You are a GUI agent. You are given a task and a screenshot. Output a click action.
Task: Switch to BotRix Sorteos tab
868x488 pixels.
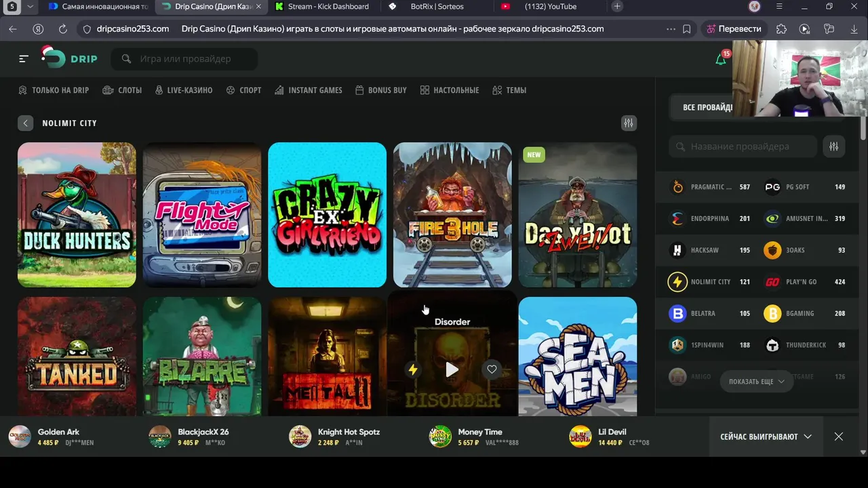tap(436, 7)
